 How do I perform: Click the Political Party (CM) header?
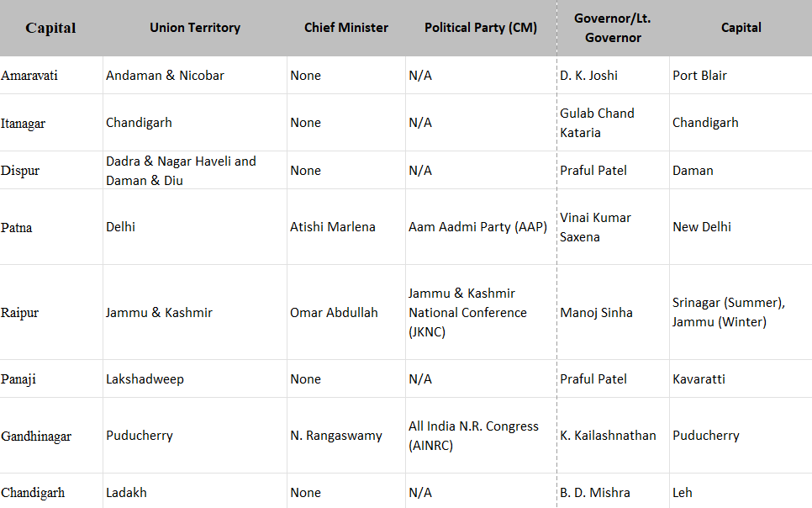point(481,28)
